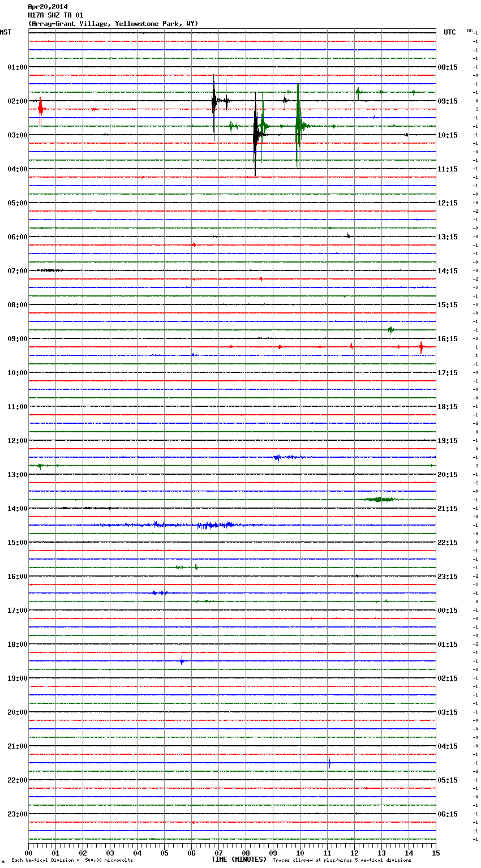481x868 pixels.
Task: Select the 04:00 MST time label
Action: point(18,169)
